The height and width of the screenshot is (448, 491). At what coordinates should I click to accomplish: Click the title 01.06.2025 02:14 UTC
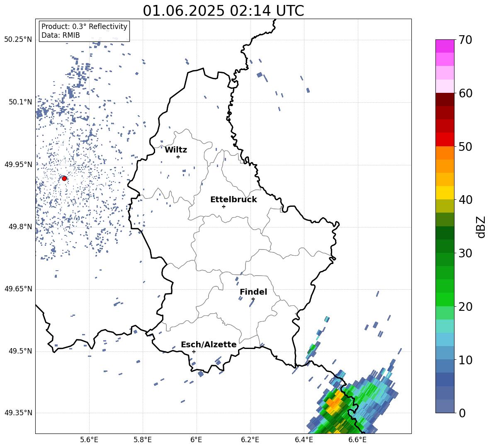223,11
